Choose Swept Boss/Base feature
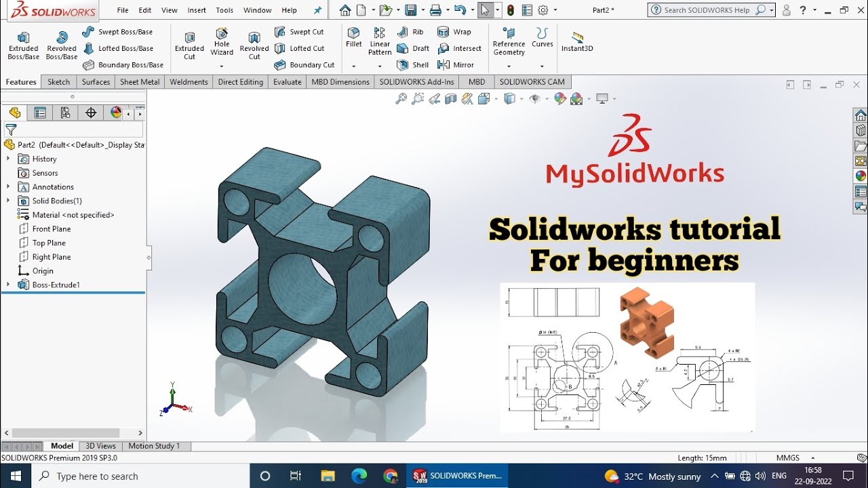The height and width of the screenshot is (488, 868). [117, 32]
